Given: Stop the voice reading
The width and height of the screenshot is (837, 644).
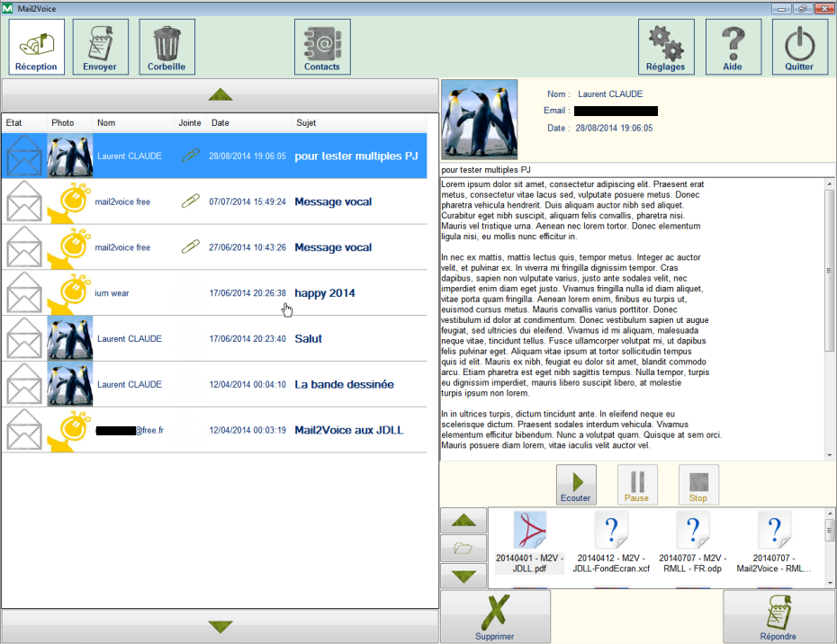Looking at the screenshot, I should [698, 485].
